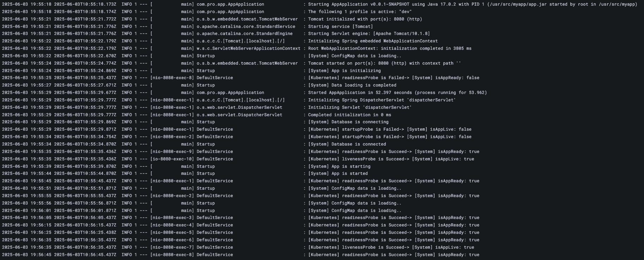Screen dimensions: 644x260
Task: Select the "[System] App is started" message
Action: click(338, 173)
